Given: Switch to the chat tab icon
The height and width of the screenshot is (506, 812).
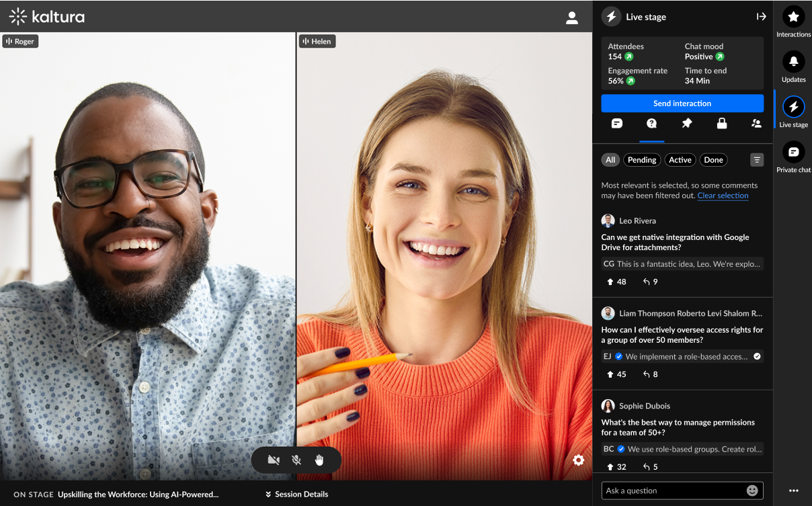Looking at the screenshot, I should [616, 124].
